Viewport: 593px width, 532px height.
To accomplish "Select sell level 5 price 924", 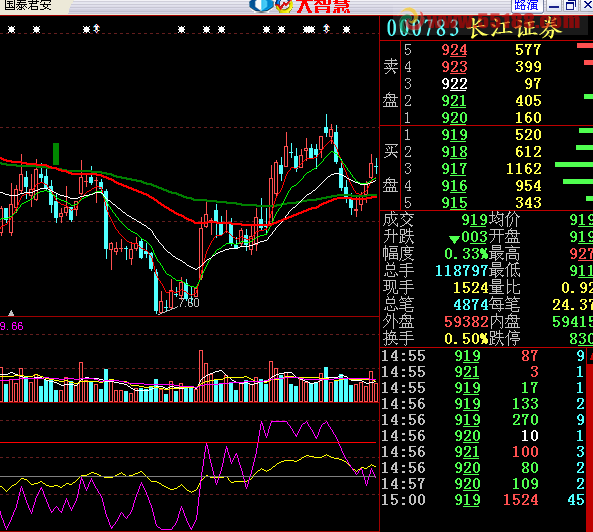I will [454, 50].
